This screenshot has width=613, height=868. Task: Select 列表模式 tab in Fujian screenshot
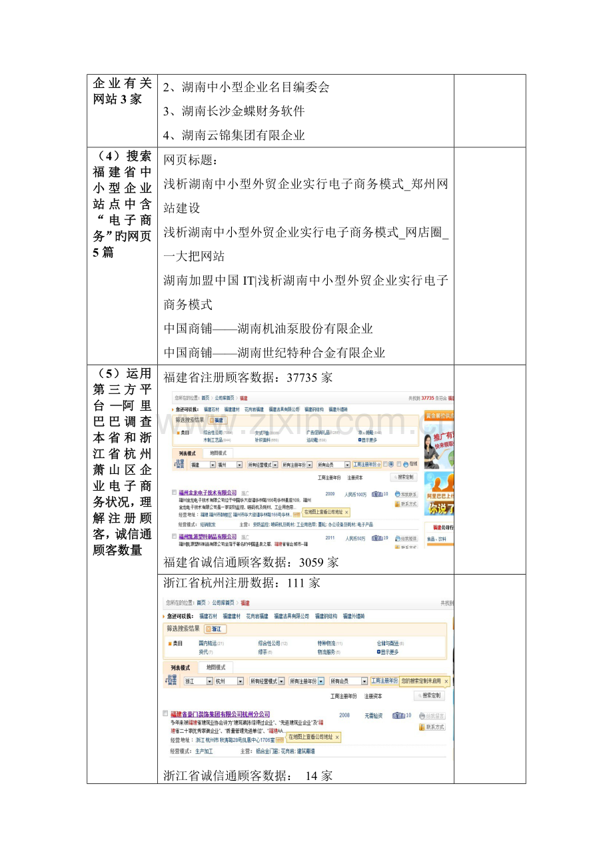(187, 453)
